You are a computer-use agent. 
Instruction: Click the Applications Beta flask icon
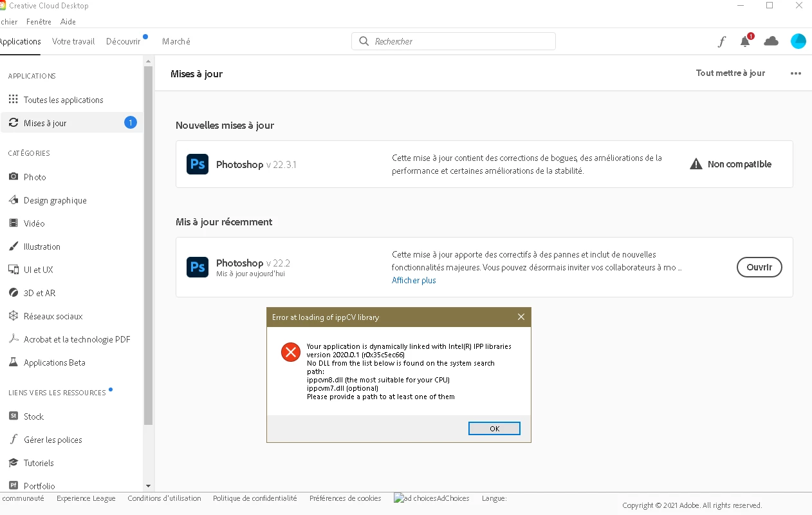[x=13, y=362]
